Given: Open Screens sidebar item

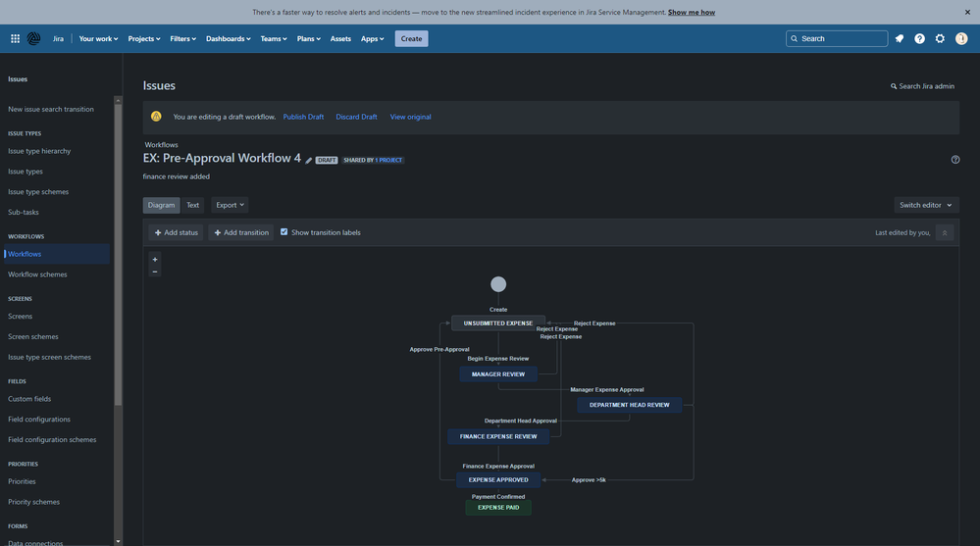Looking at the screenshot, I should coord(20,316).
